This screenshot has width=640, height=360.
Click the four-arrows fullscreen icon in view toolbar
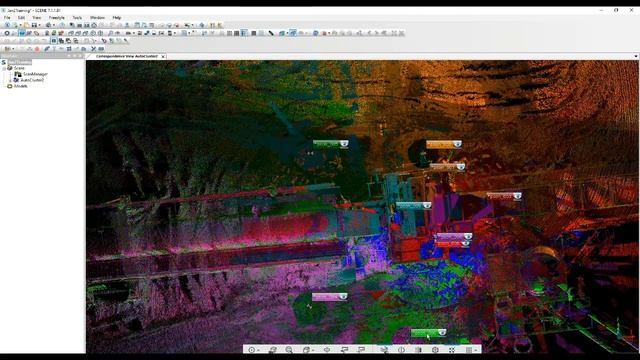pyautogui.click(x=452, y=350)
